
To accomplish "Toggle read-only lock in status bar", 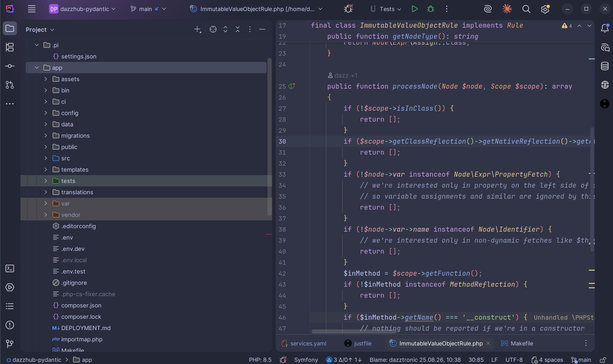I will click(603, 360).
